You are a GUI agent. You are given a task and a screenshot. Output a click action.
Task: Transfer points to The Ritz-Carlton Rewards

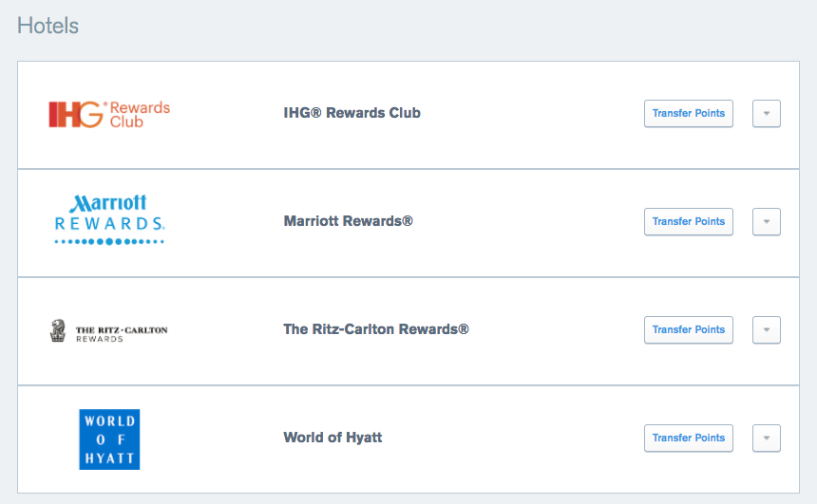(689, 330)
